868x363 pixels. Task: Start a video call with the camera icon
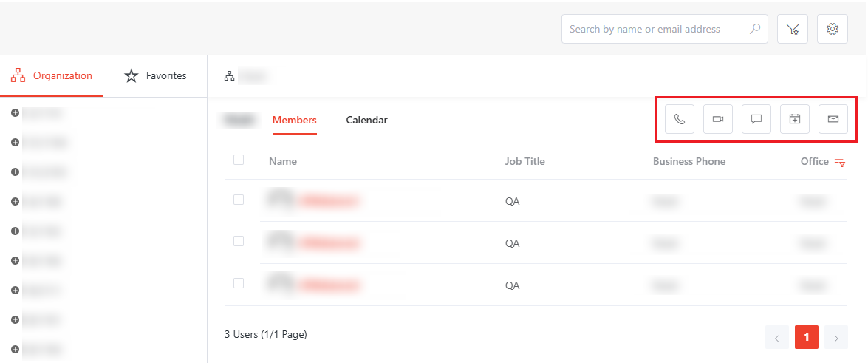click(718, 119)
